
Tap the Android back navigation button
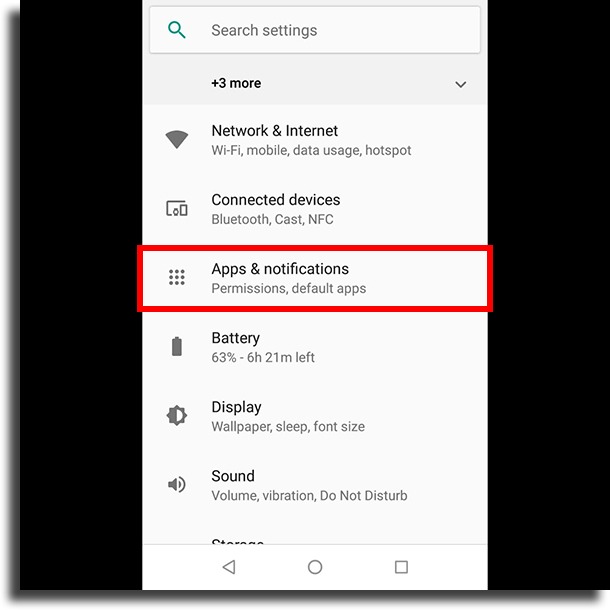(x=229, y=567)
